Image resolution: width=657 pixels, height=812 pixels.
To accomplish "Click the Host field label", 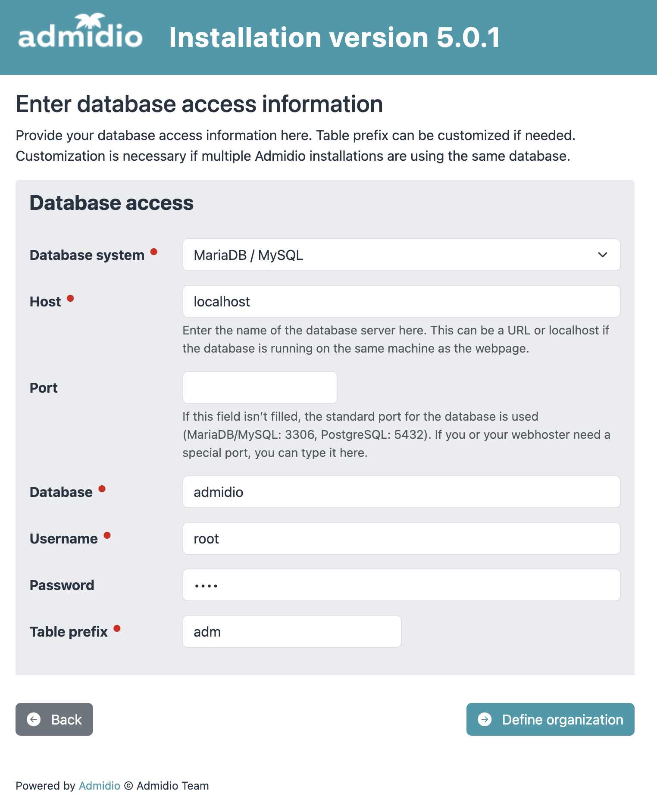I will [45, 302].
